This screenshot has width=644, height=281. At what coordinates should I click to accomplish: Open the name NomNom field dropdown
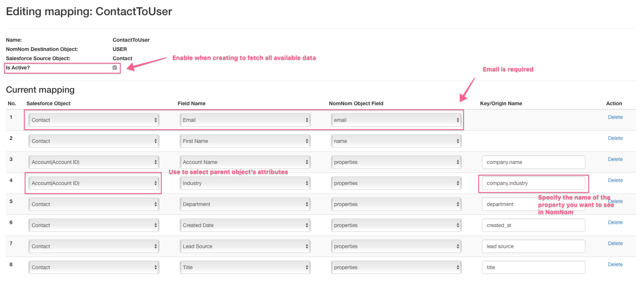(396, 141)
